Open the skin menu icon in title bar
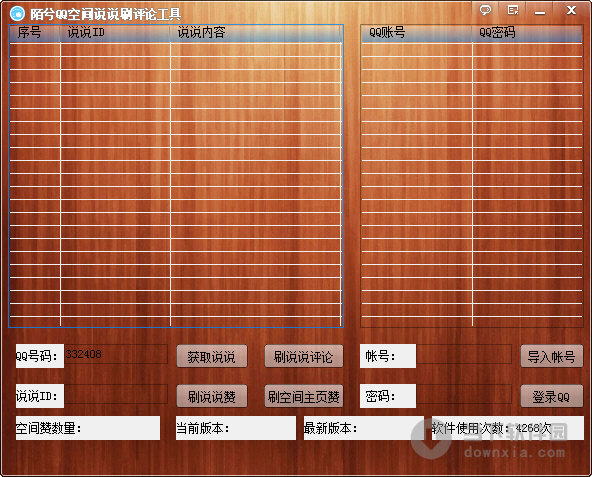The height and width of the screenshot is (477, 592). (x=513, y=10)
